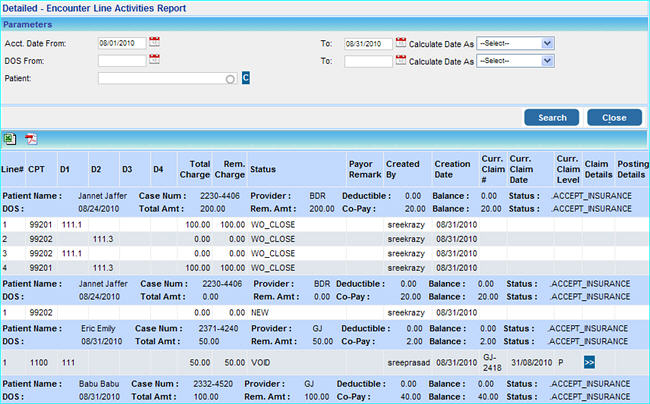The height and width of the screenshot is (404, 650).
Task: Open calendar for Acct. Date To
Action: point(401,43)
